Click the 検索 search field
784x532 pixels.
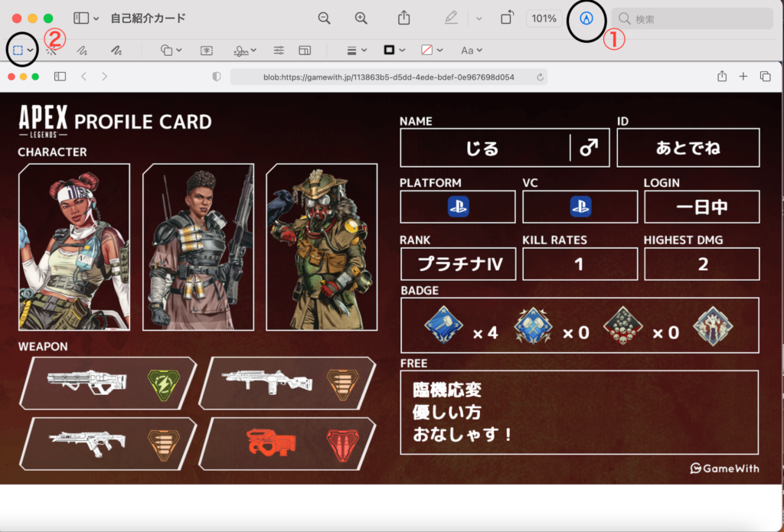coord(691,18)
